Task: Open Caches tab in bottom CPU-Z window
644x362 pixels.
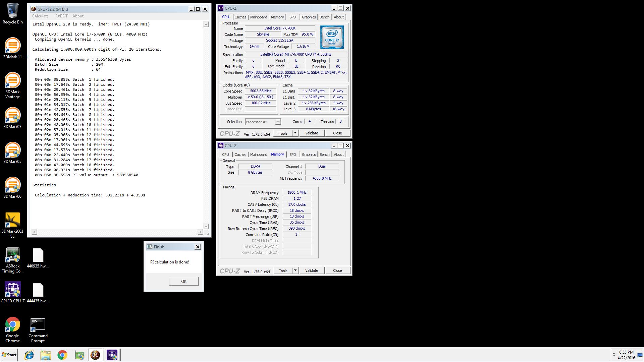Action: (240, 155)
